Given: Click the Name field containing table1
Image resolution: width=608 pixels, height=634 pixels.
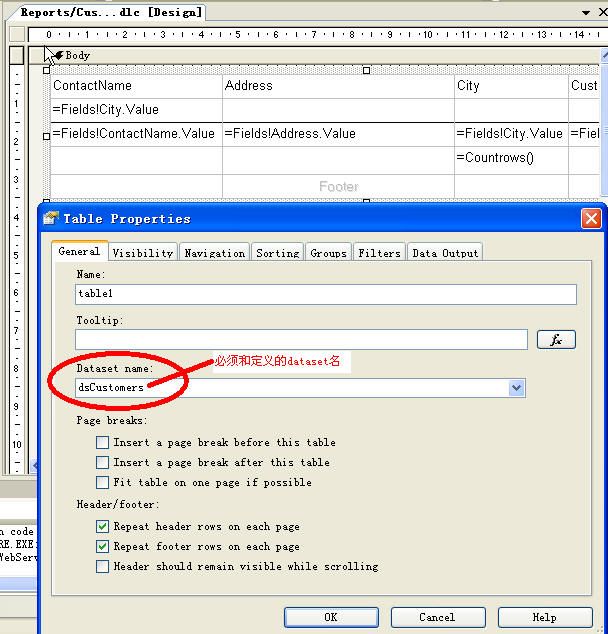Looking at the screenshot, I should click(x=325, y=294).
